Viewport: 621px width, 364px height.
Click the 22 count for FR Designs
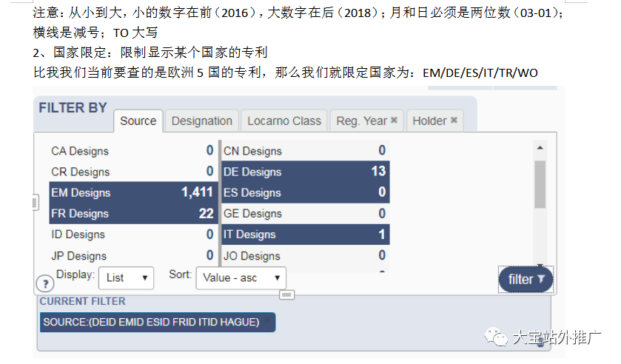(206, 214)
